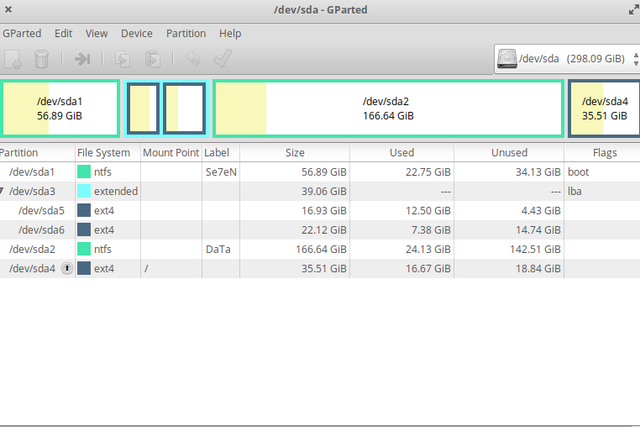Open the Device menu

[x=137, y=33]
